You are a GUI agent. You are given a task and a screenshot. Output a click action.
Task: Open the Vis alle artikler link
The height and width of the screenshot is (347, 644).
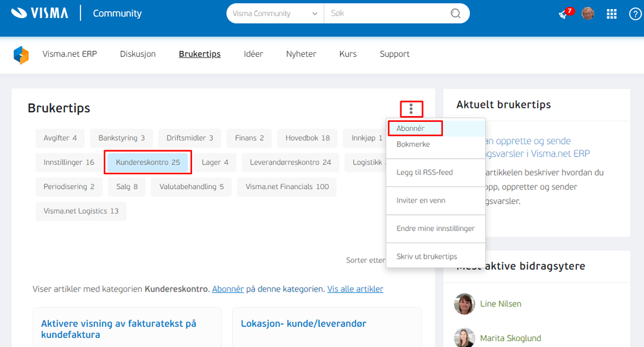355,289
